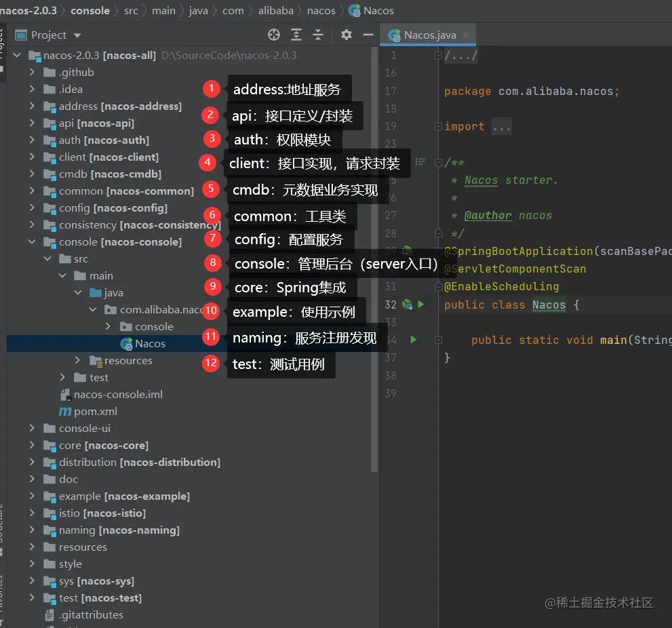Click the run arrow beside class Nacos
Screen dimensions: 672x628
421,305
